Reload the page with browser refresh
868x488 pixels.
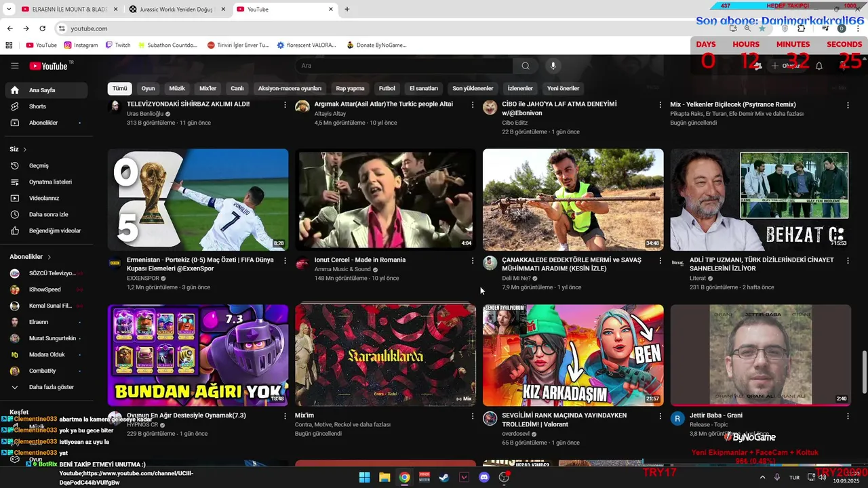click(x=42, y=28)
